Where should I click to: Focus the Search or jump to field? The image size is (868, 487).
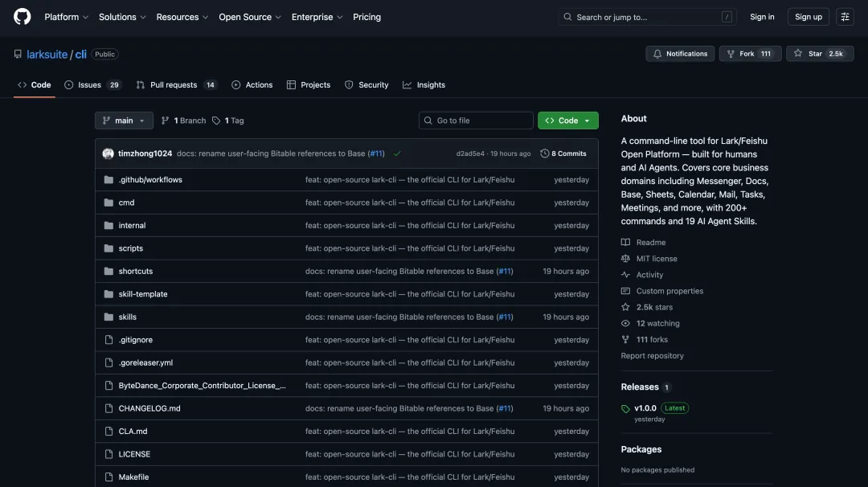coord(647,17)
